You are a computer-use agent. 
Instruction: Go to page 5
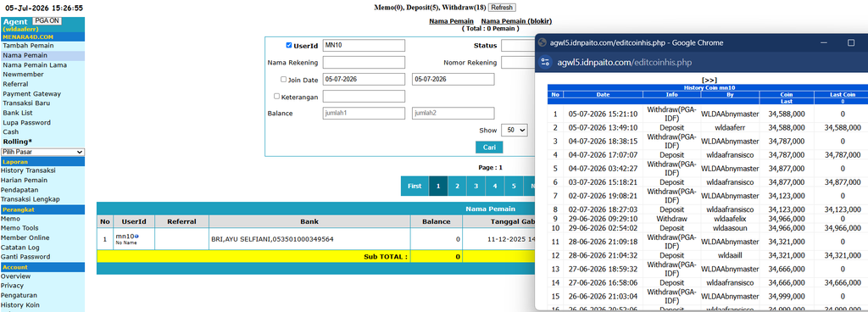pos(514,186)
